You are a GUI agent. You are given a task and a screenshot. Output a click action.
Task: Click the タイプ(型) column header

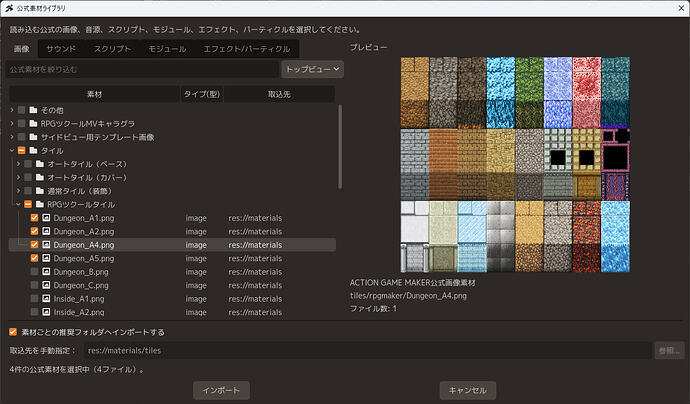202,94
